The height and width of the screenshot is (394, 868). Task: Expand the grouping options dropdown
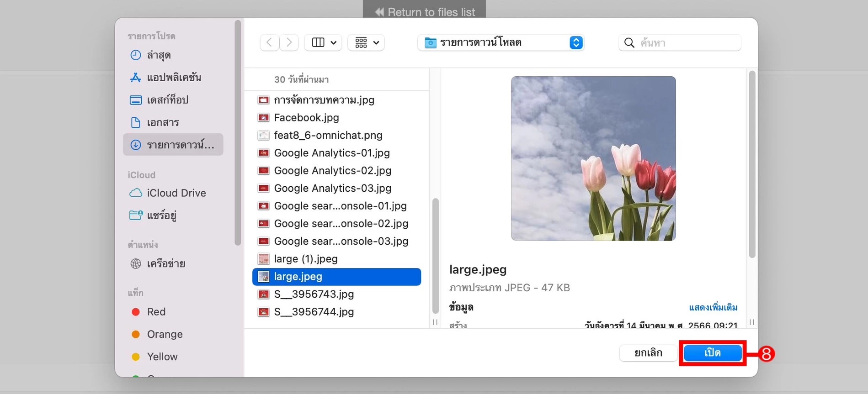tap(367, 42)
